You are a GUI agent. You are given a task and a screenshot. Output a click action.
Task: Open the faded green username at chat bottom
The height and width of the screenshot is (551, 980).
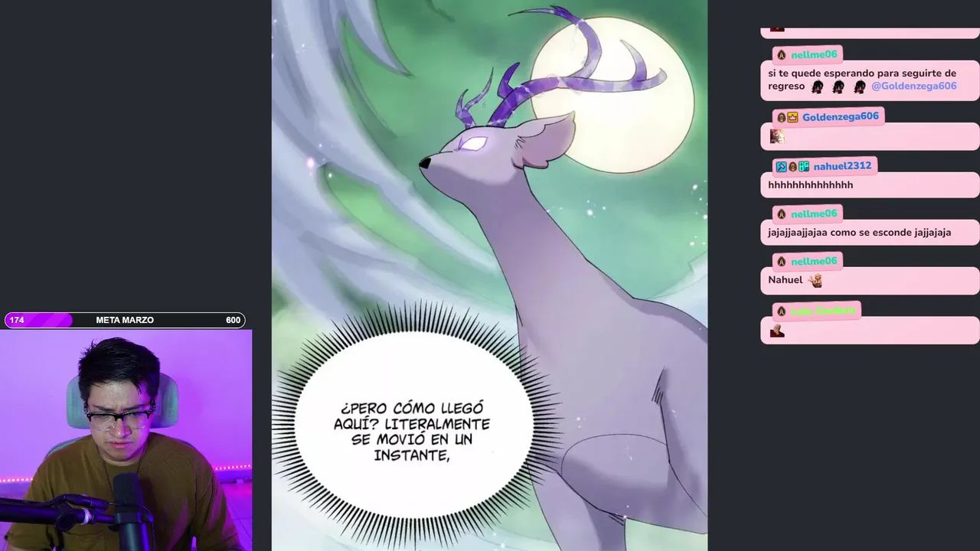pos(823,311)
